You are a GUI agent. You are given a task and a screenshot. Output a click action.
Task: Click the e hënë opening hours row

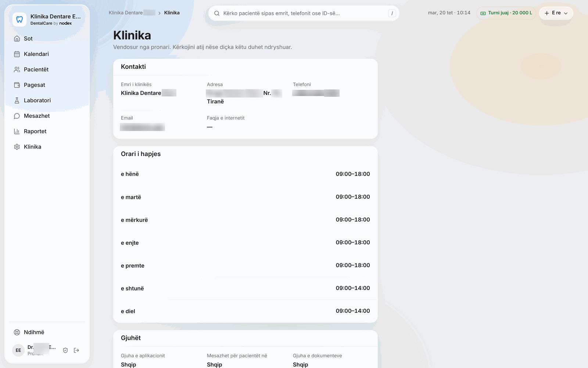pos(245,174)
